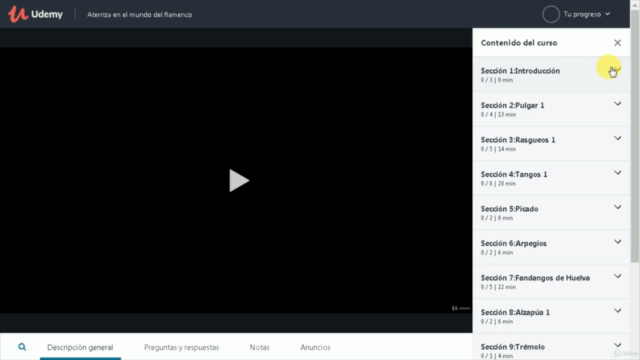Expand Sección 3: Rasgueos 1 chevron
Screen dimensions: 640x360
pyautogui.click(x=618, y=138)
